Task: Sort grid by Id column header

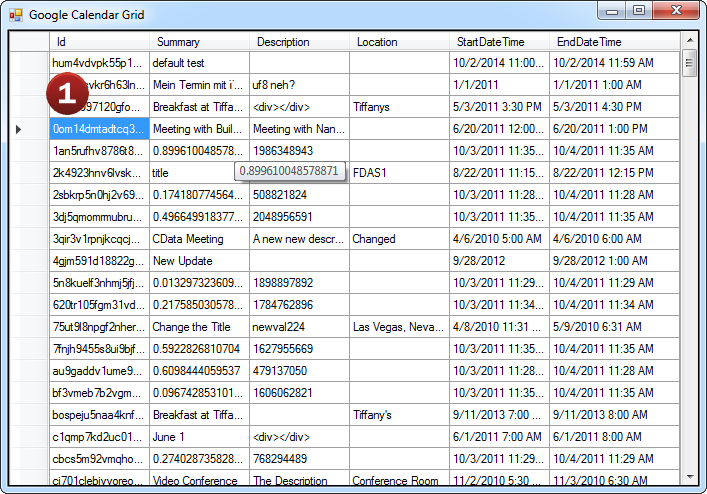Action: click(99, 42)
